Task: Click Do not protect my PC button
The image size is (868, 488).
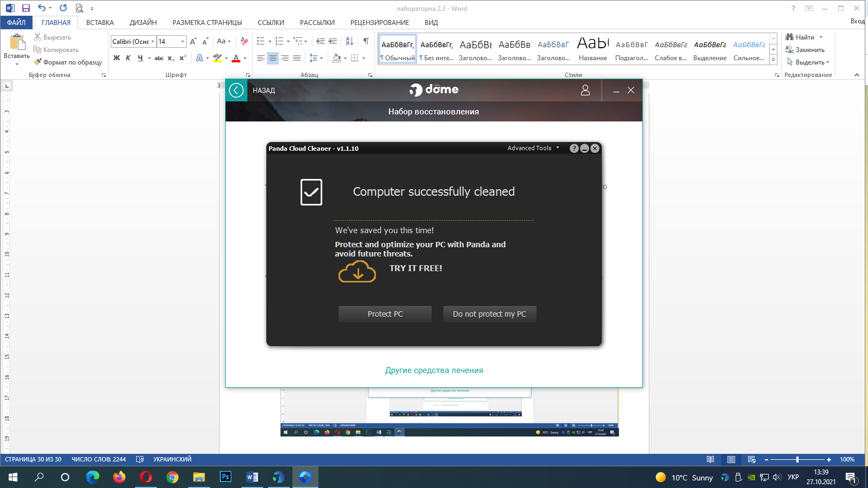Action: (489, 314)
